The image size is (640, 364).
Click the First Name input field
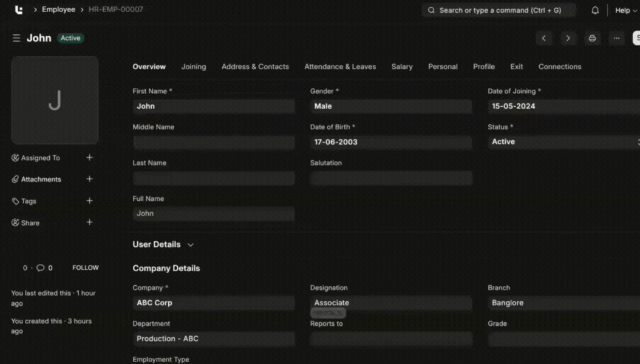(214, 106)
